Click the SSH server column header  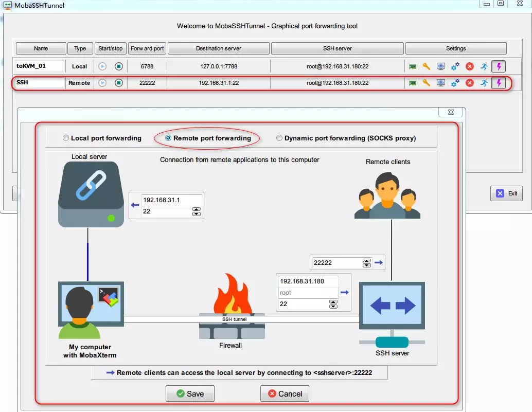(x=337, y=48)
